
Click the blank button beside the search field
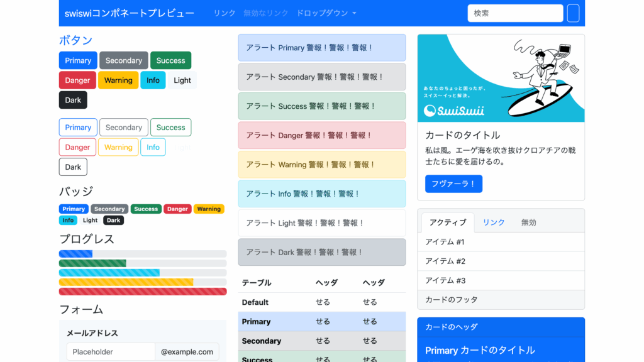(573, 13)
